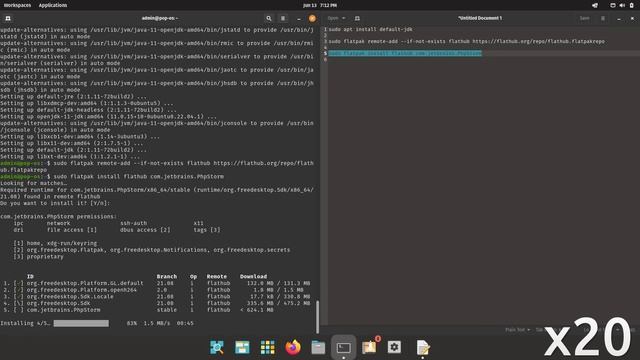Click the 'admin@pop-os' terminal title
640x360 pixels.
tap(160, 18)
